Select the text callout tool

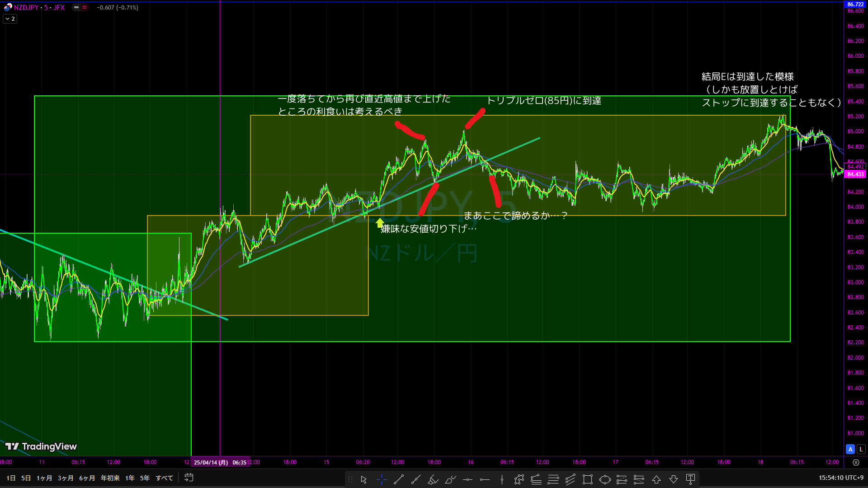coord(690,479)
